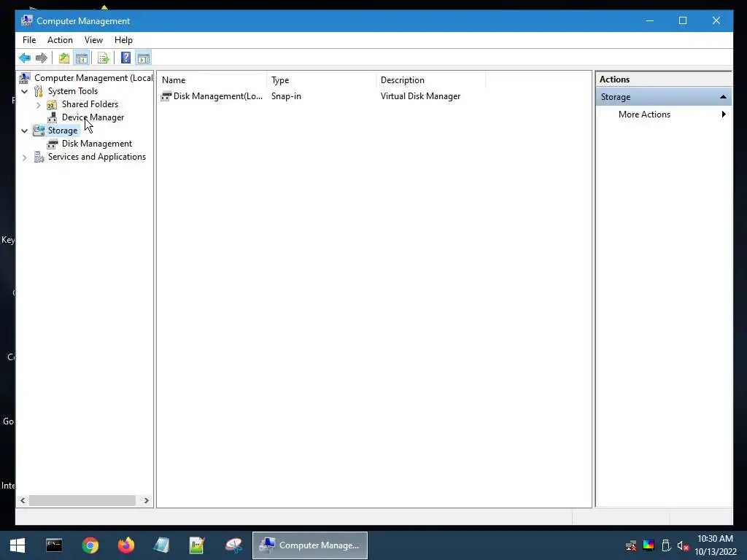Open the Action menu
This screenshot has height=560, width=747.
pyautogui.click(x=60, y=40)
